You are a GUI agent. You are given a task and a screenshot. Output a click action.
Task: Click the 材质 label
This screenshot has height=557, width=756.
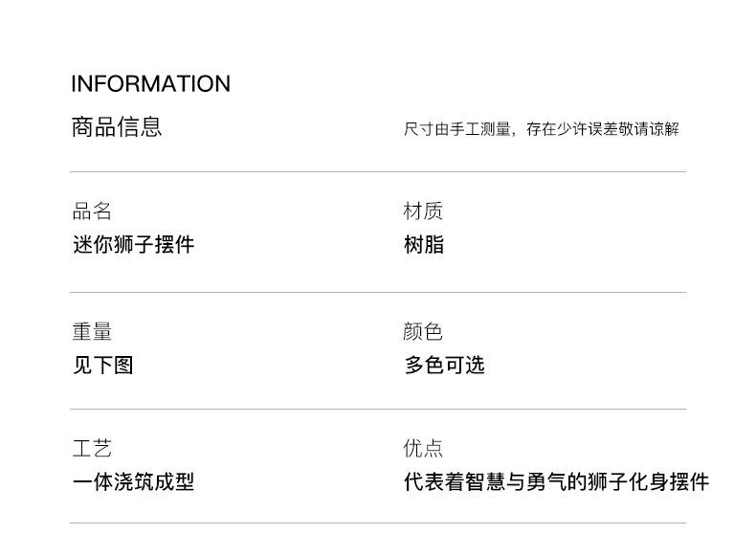423,212
